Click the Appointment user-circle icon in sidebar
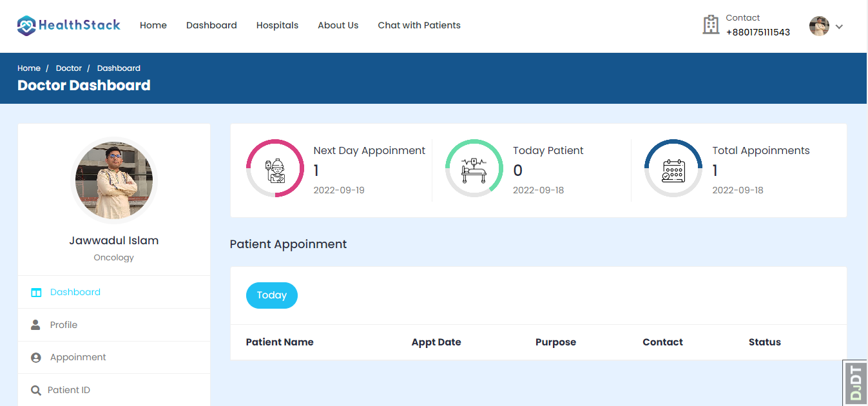The height and width of the screenshot is (406, 868). (x=36, y=358)
